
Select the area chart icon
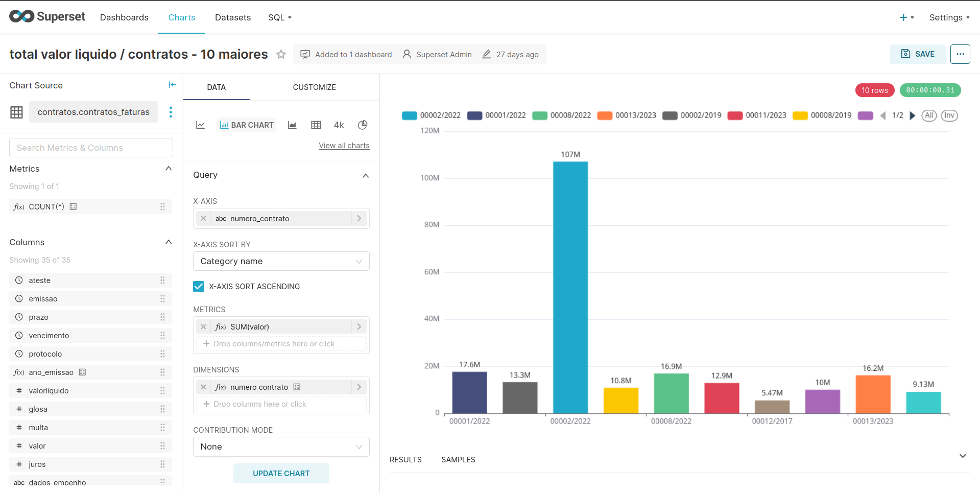[x=292, y=125]
